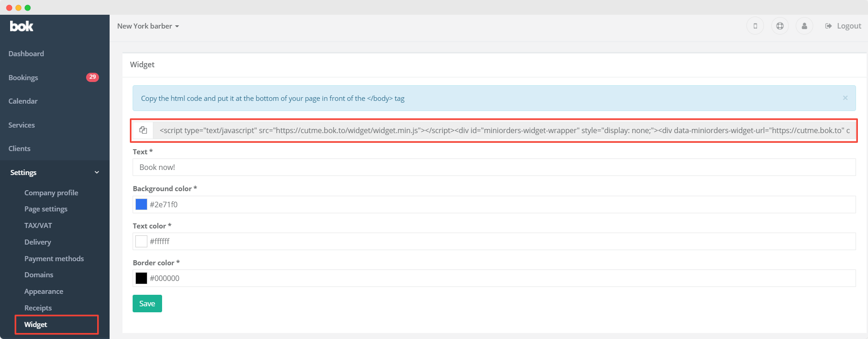The width and height of the screenshot is (868, 339).
Task: Open Calendar page
Action: [x=23, y=101]
